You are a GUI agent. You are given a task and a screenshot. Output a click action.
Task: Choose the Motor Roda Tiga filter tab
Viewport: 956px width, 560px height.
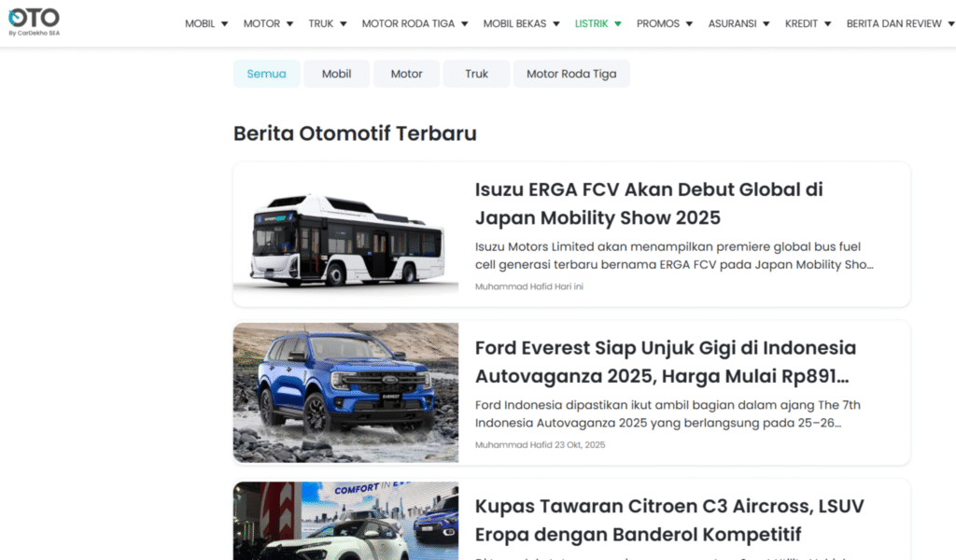tap(571, 74)
